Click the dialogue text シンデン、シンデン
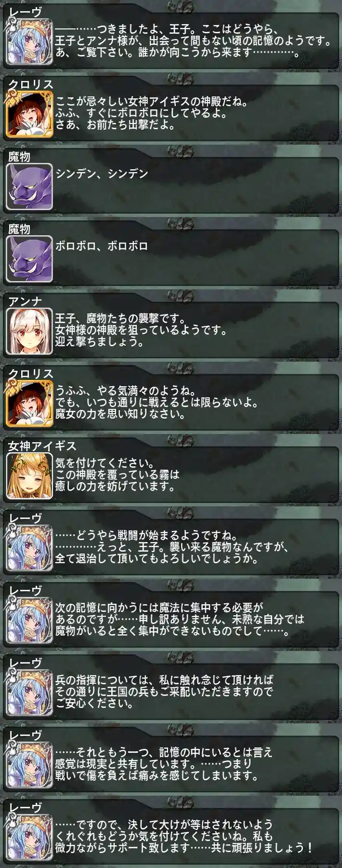Image resolution: width=342 pixels, height=868 pixels. click(x=102, y=174)
